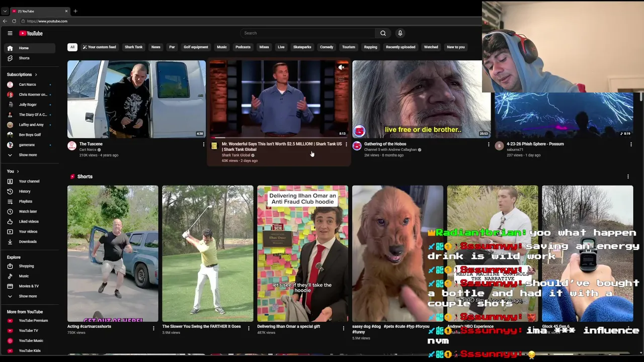Open Watch later in the sidebar

tap(30, 211)
